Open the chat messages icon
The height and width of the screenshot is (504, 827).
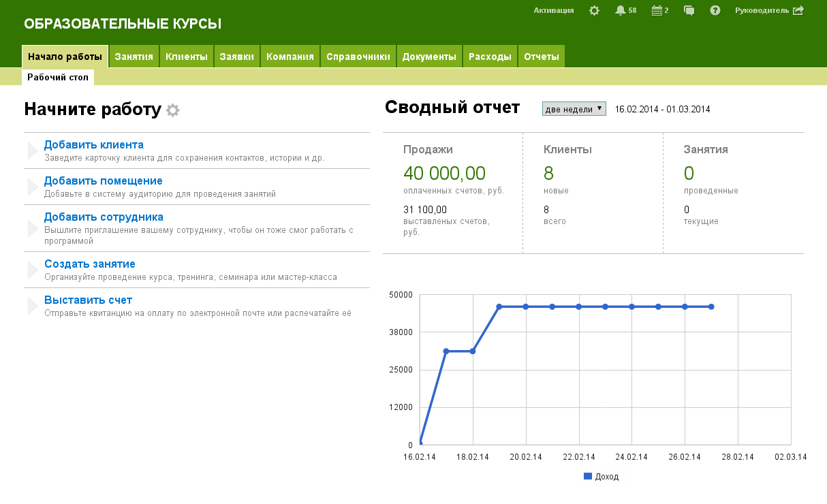[x=689, y=10]
